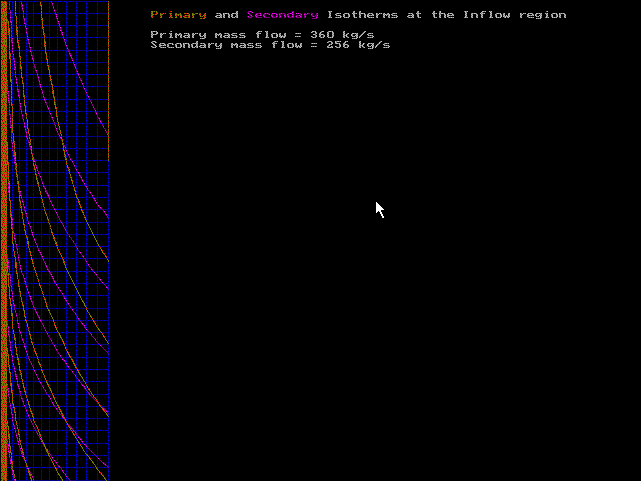This screenshot has width=641, height=481.
Task: Click the word "region" ending the heading
Action: point(542,15)
